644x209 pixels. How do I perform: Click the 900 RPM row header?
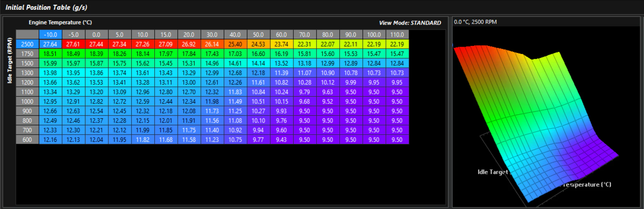(27, 111)
